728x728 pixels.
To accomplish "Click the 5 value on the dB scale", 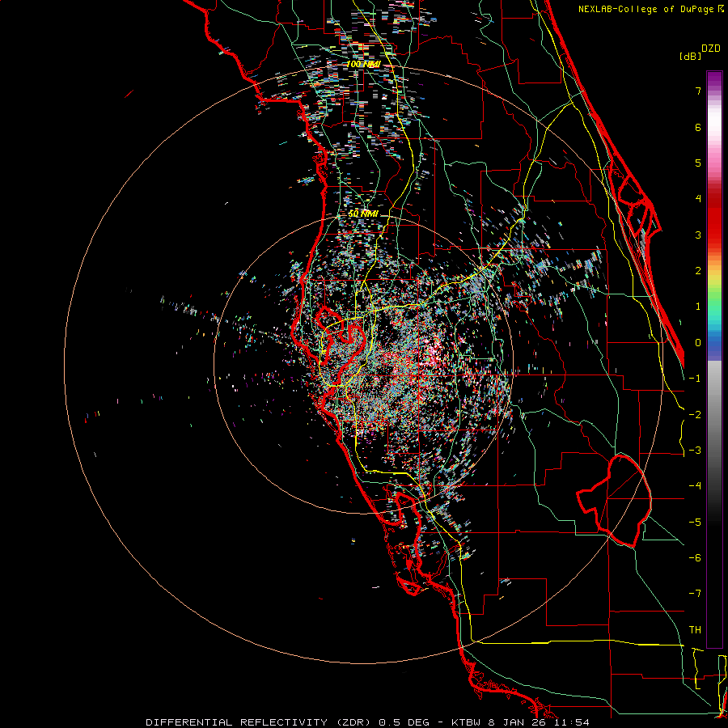I will pos(698,163).
